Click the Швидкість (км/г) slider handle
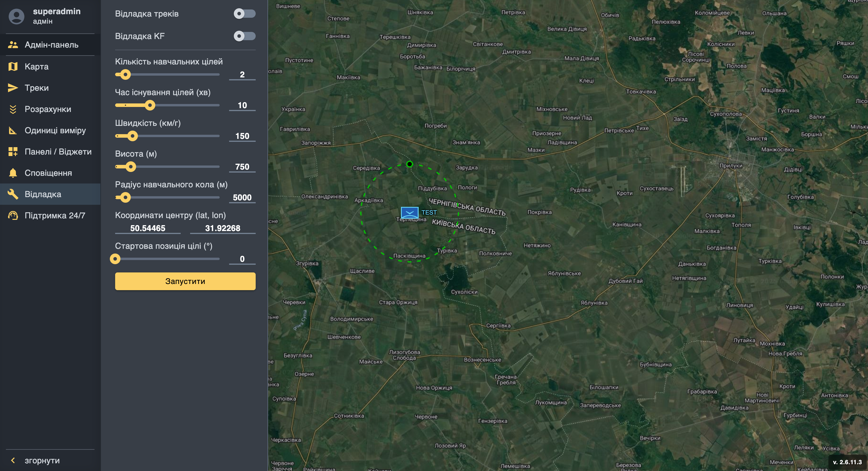Image resolution: width=868 pixels, height=471 pixels. [133, 136]
